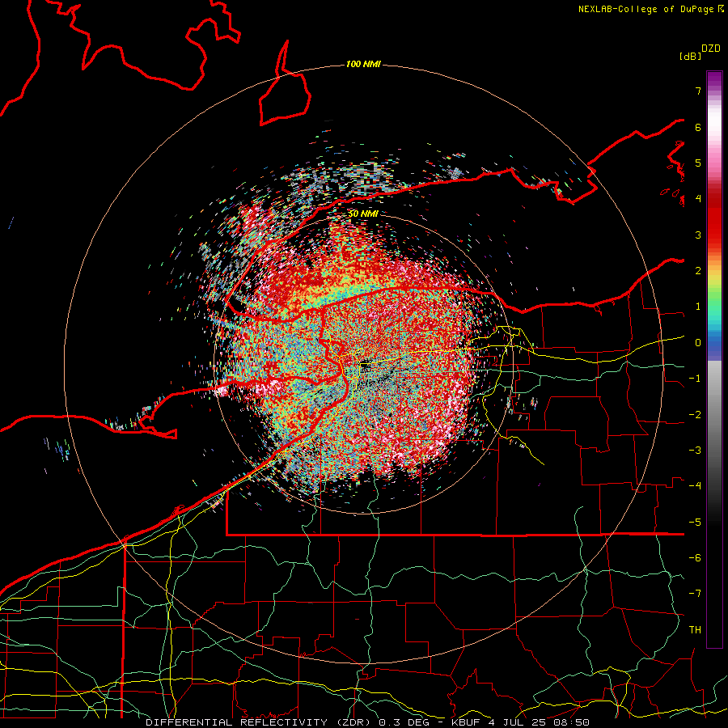Click the KBUF 4 JUL 25 08:50 timestamp
Image resolution: width=728 pixels, height=728 pixels.
pyautogui.click(x=520, y=722)
